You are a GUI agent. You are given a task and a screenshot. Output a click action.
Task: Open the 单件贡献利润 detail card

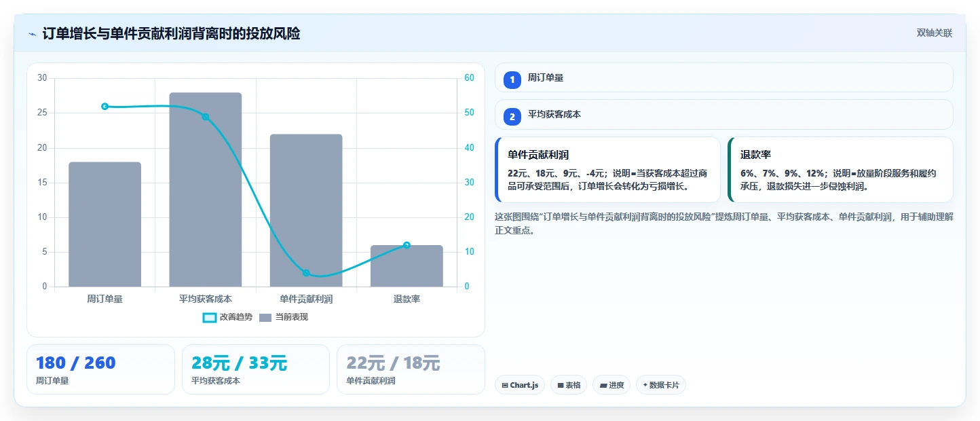coord(607,170)
